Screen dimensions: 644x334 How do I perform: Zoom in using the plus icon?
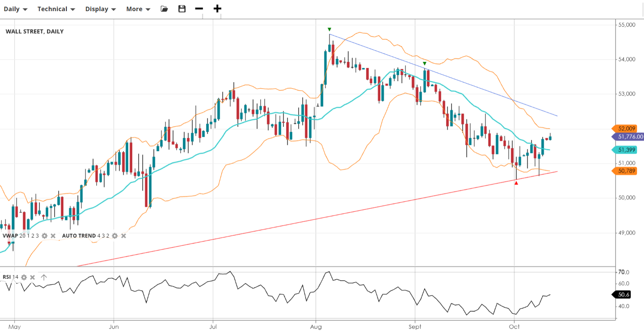(217, 9)
